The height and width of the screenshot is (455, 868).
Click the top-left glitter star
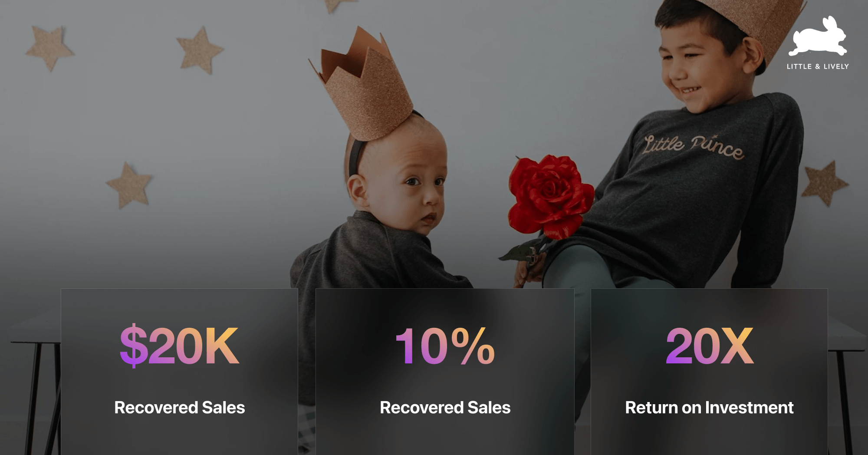[x=49, y=47]
